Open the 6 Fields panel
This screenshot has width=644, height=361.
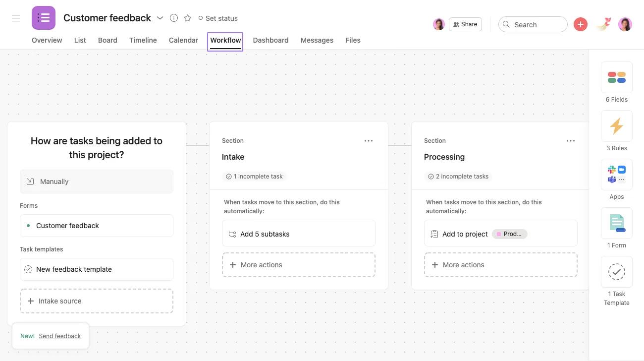coord(616,82)
